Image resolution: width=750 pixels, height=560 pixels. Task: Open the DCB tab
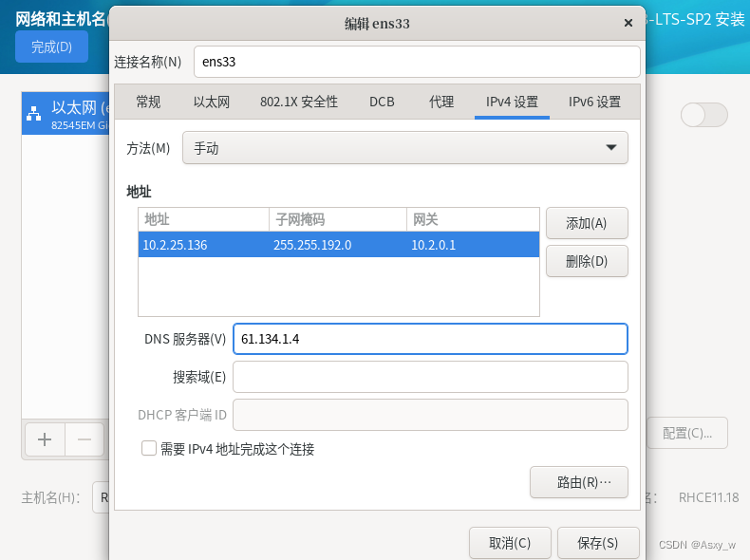[x=382, y=102]
